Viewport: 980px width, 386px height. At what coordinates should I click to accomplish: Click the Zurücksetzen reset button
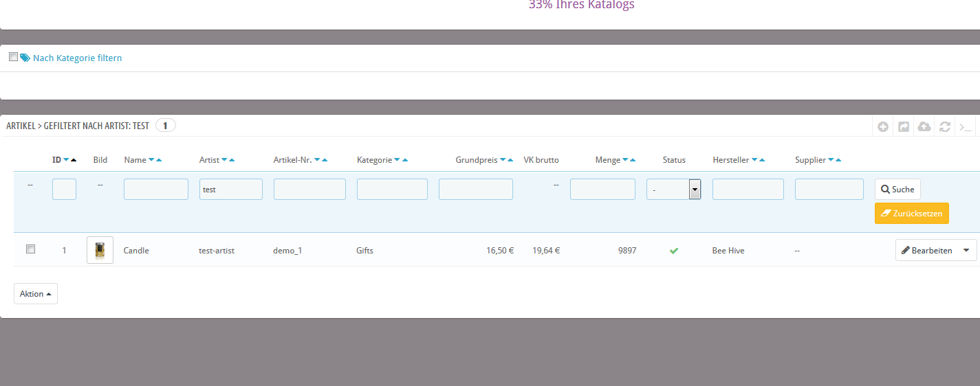pos(911,213)
